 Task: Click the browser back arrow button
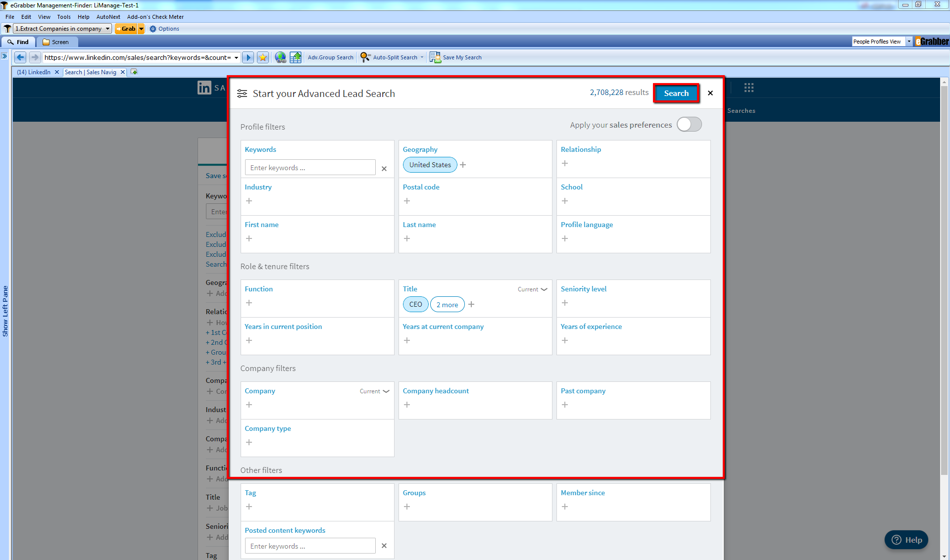point(20,57)
